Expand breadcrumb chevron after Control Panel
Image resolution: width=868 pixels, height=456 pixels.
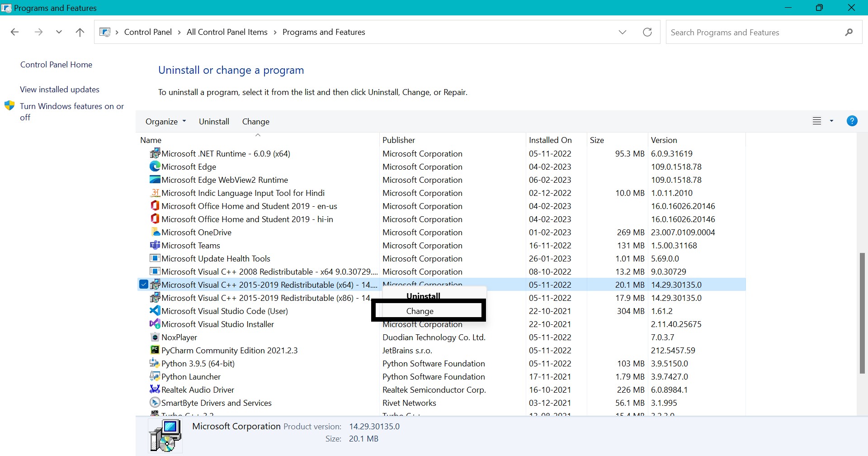[x=179, y=32]
